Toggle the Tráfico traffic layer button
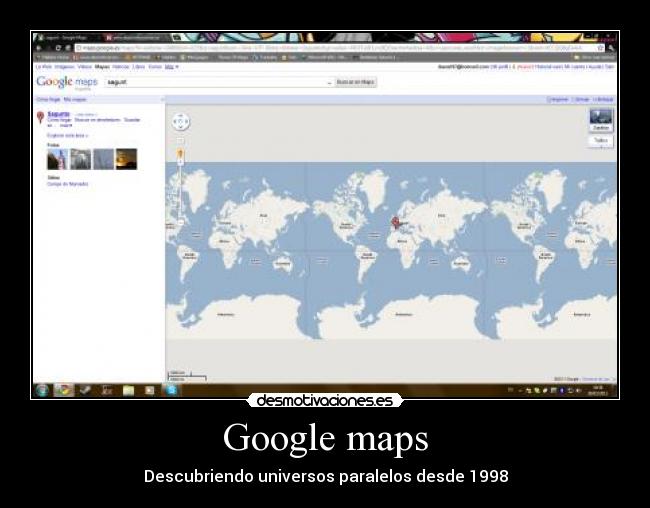The image size is (650, 508). coord(600,141)
